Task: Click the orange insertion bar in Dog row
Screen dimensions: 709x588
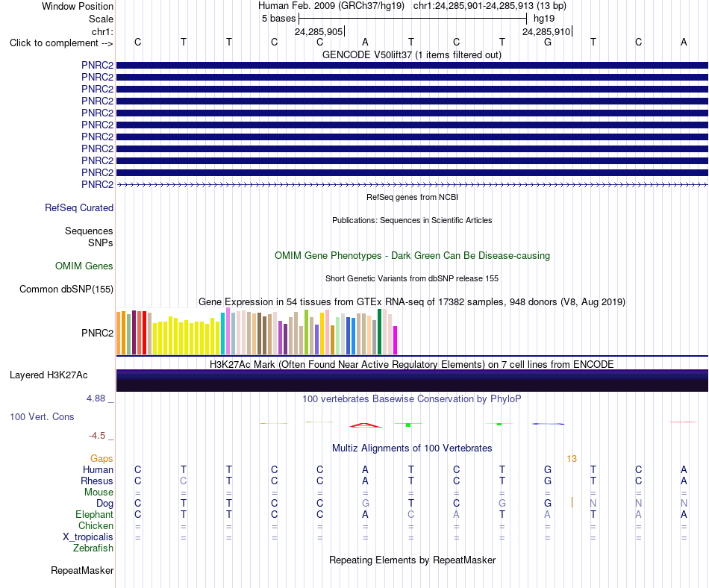Action: coord(572,502)
